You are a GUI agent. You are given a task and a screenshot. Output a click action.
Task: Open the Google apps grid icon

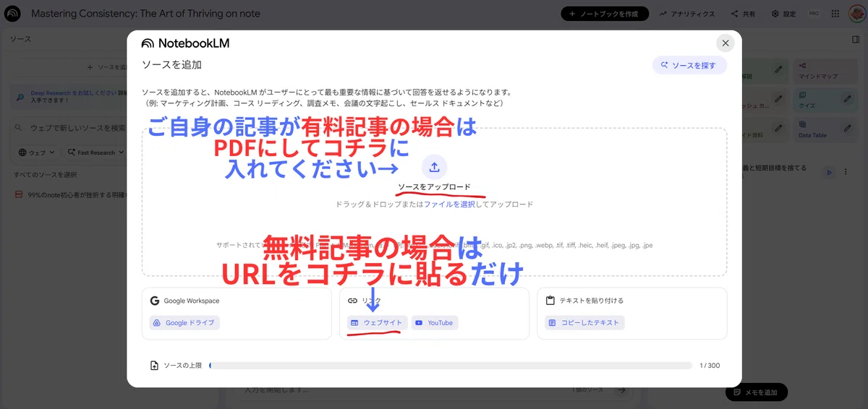(x=835, y=14)
